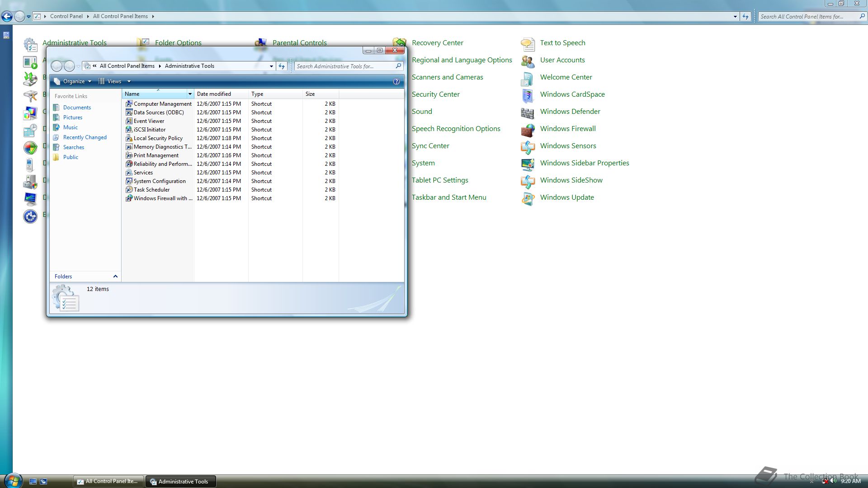Open Recently Changed favorite link
Viewport: 868px width, 488px height.
85,137
